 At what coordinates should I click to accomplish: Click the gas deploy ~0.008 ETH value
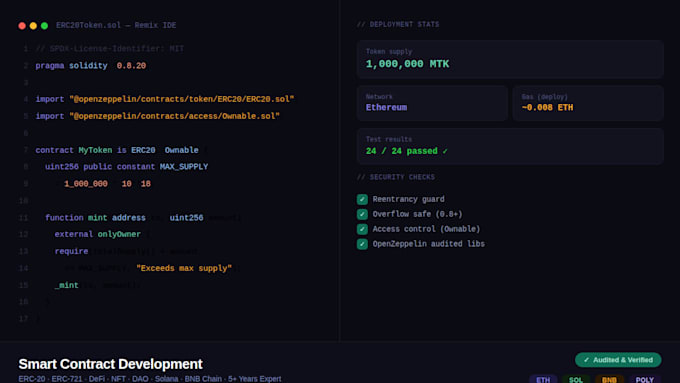(x=547, y=107)
